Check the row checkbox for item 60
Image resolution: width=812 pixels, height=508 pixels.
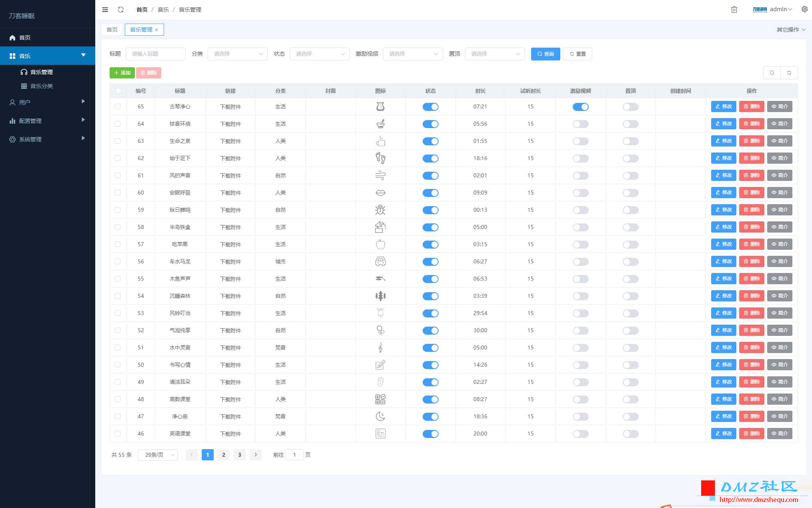click(118, 193)
